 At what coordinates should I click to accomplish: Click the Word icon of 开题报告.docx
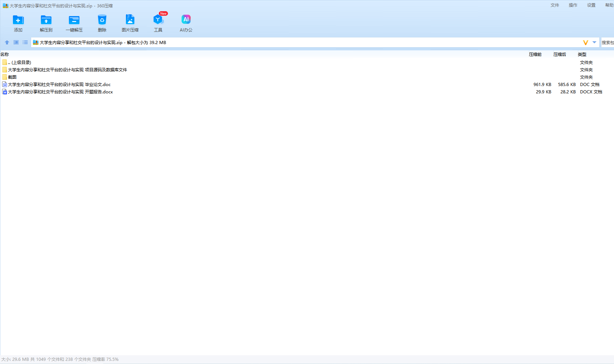pos(5,92)
